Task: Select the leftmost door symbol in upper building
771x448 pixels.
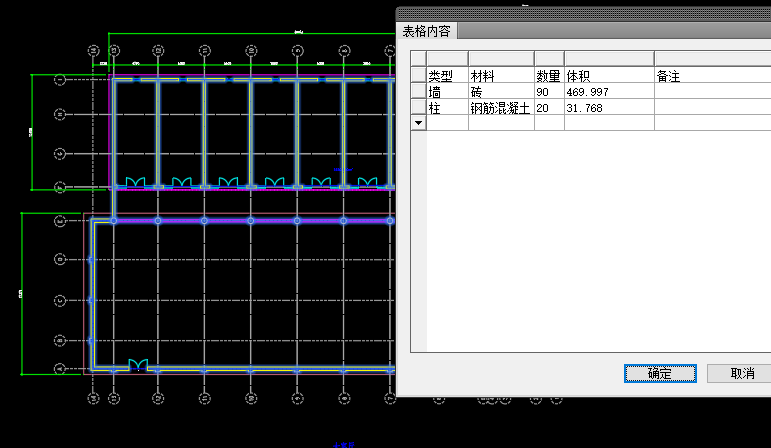Action: click(135, 183)
